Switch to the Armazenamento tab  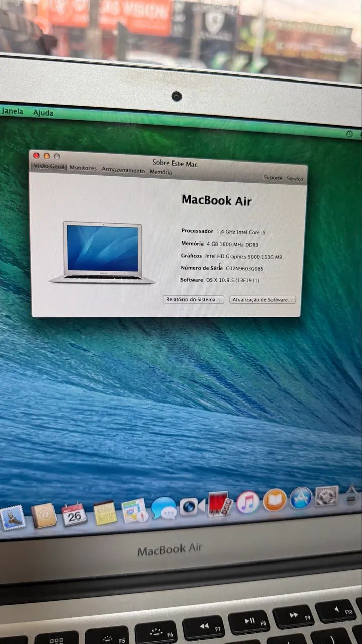point(123,170)
